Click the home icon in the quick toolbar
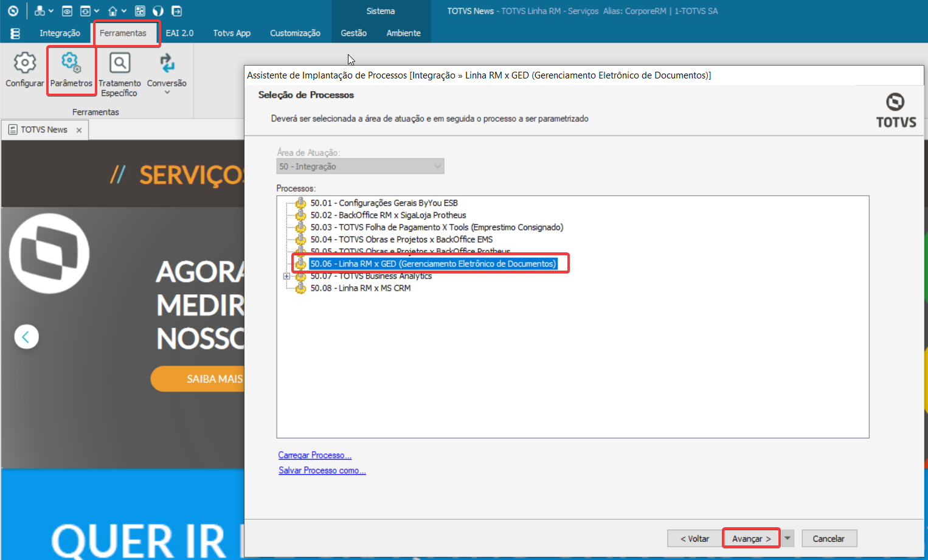 coord(113,11)
